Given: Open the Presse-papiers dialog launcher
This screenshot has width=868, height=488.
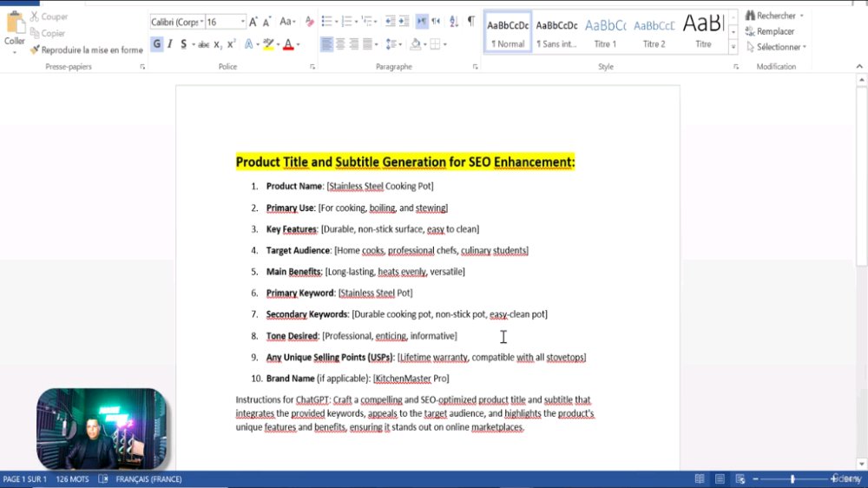Looking at the screenshot, I should 142,67.
